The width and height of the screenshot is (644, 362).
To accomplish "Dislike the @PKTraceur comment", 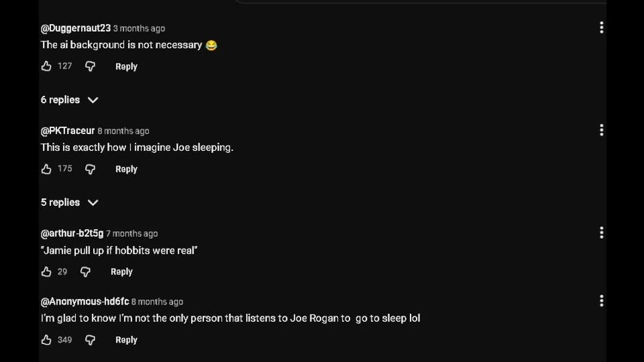I will pyautogui.click(x=90, y=169).
